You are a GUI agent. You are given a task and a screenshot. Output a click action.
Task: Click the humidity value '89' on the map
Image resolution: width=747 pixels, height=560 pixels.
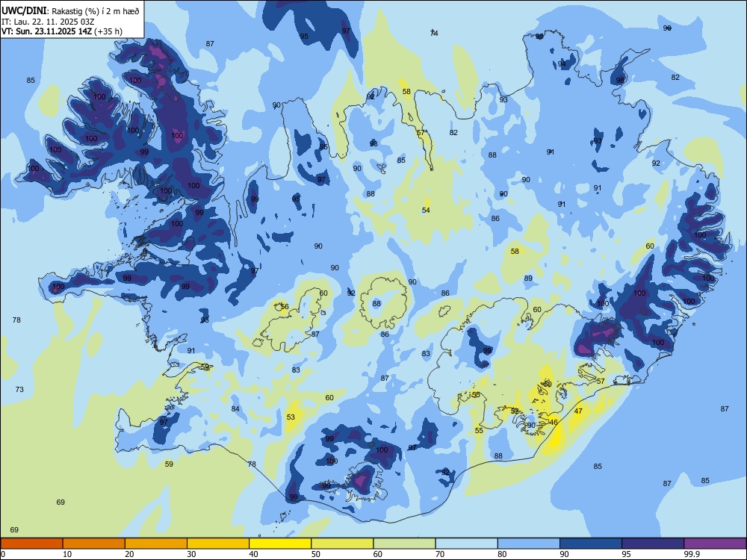point(528,278)
